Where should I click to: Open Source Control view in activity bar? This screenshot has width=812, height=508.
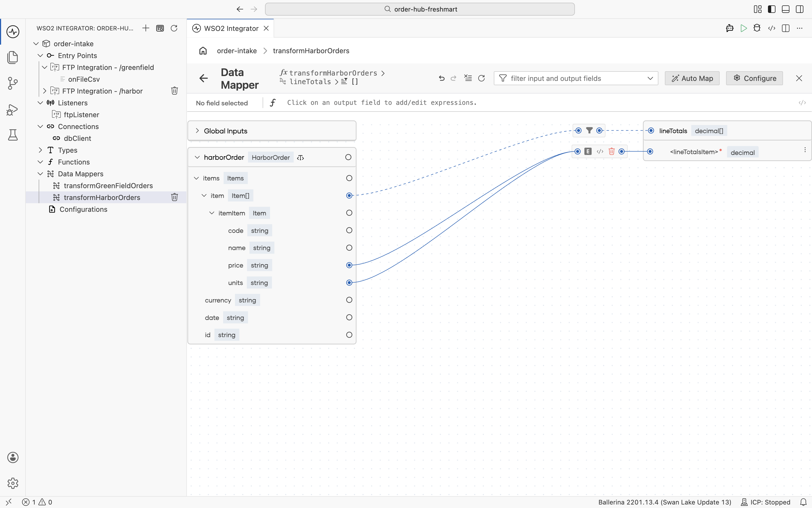pos(13,83)
